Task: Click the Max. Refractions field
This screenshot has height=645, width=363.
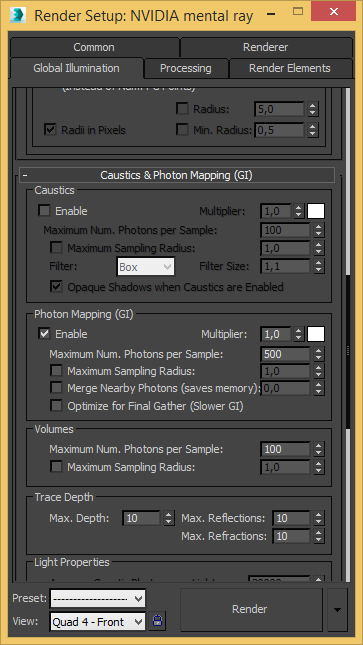Action: (291, 536)
